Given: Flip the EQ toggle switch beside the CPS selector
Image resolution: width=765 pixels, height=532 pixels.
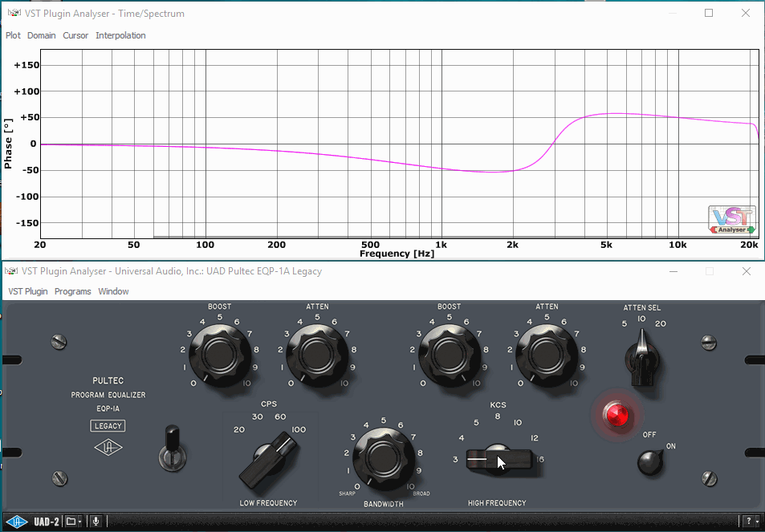Looking at the screenshot, I should point(173,448).
